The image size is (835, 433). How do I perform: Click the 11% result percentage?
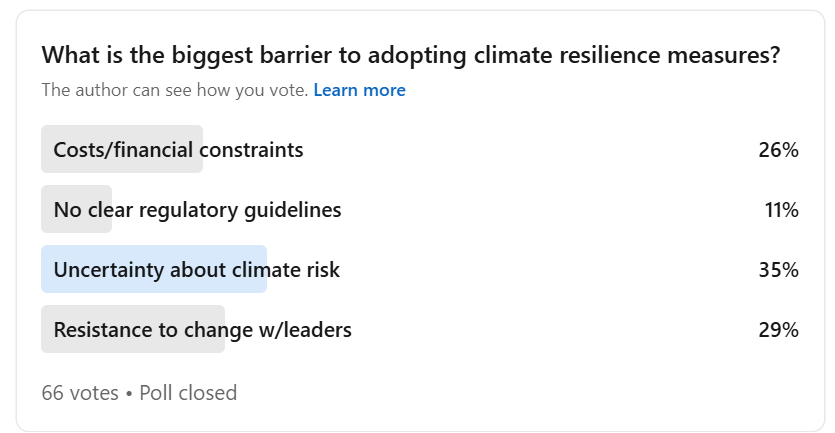(781, 210)
